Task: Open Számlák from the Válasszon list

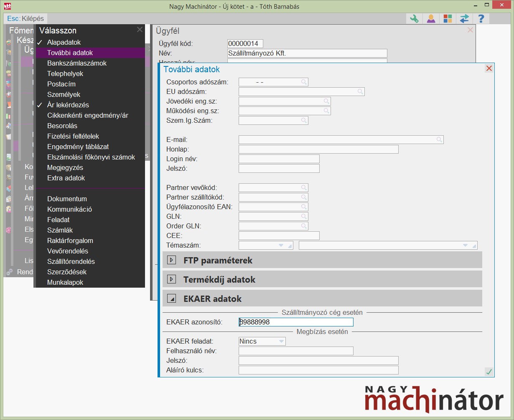Action: pos(60,230)
